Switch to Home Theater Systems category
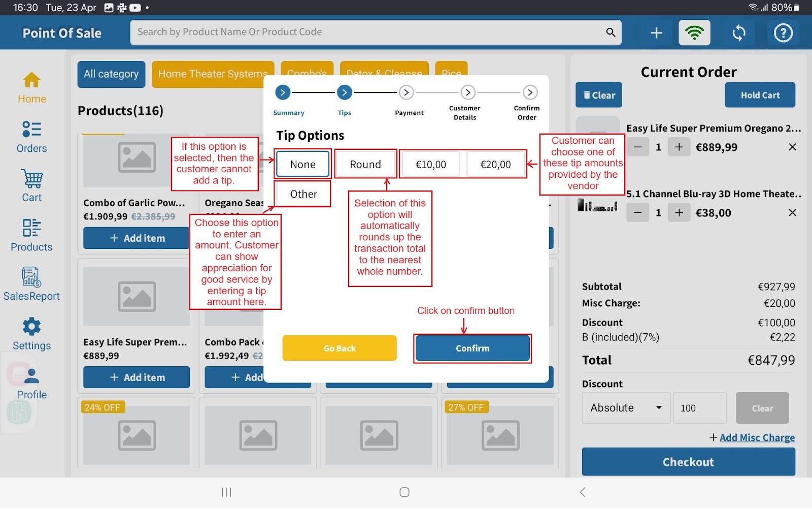Screen dimensions: 812x508 coord(212,74)
